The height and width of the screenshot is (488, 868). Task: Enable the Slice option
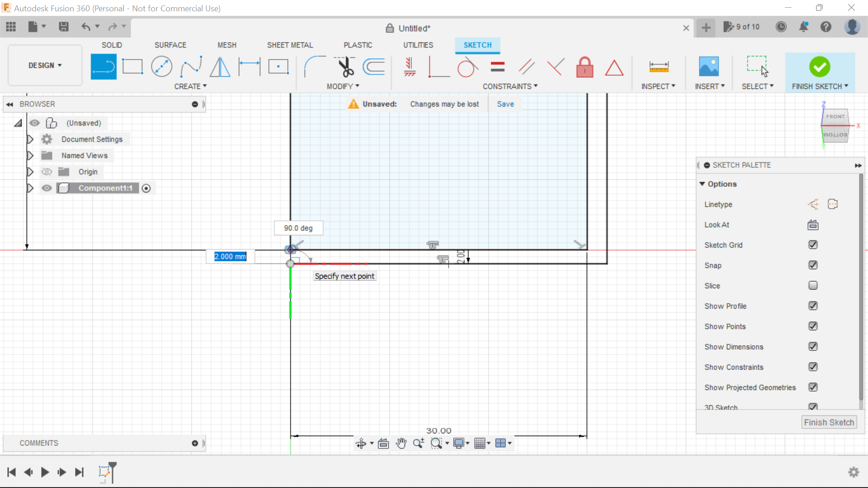point(813,286)
